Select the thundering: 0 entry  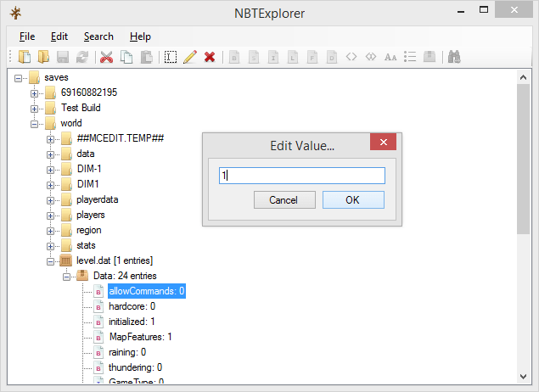[135, 367]
